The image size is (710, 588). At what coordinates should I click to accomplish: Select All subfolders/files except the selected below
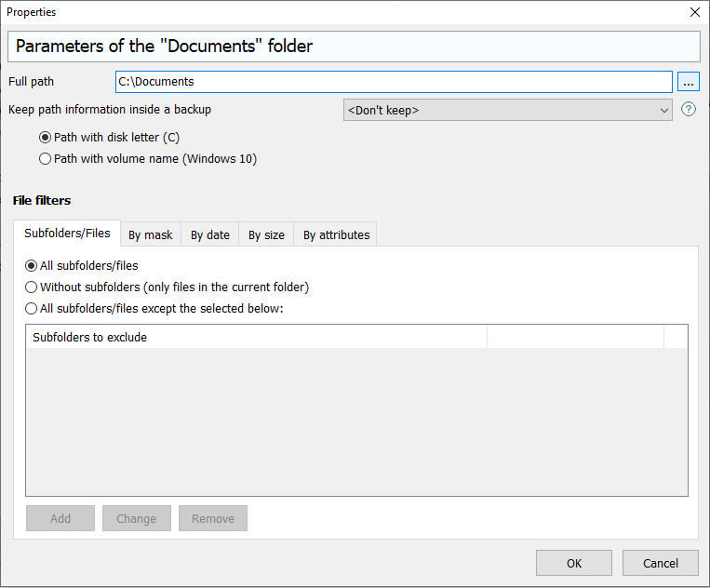[154, 309]
